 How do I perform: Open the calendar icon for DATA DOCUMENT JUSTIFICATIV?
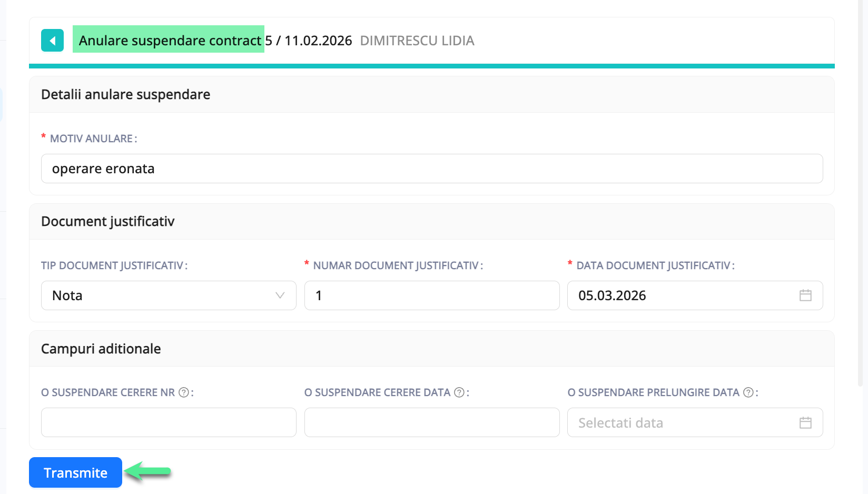(x=805, y=295)
